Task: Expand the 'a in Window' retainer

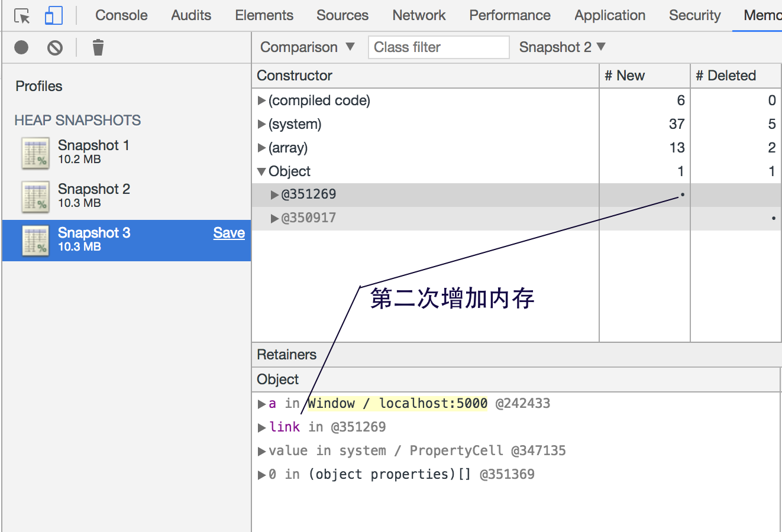Action: 261,404
